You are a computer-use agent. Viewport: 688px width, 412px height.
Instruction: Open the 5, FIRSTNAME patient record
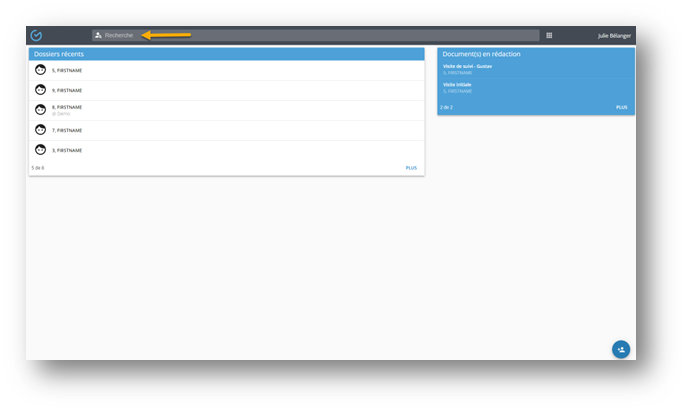click(69, 70)
